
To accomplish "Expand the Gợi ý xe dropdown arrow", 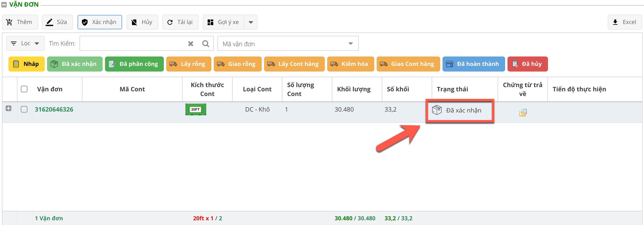I will coord(251,22).
